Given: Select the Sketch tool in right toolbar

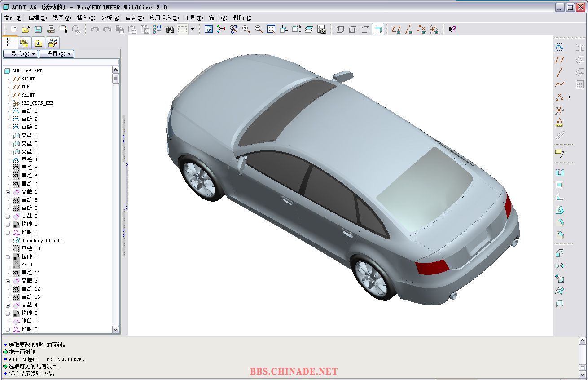Looking at the screenshot, I should tap(559, 47).
